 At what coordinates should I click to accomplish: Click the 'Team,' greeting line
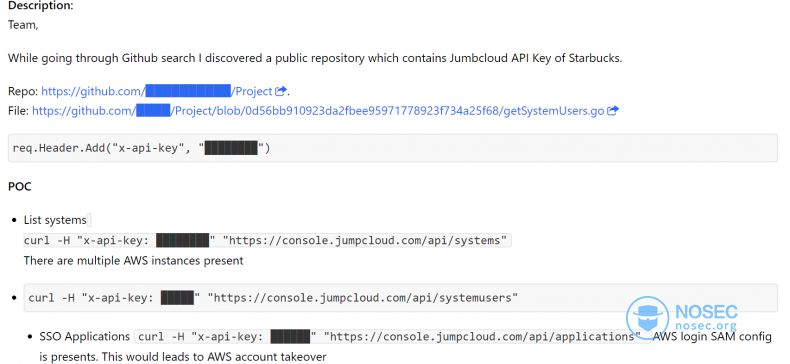[x=23, y=25]
